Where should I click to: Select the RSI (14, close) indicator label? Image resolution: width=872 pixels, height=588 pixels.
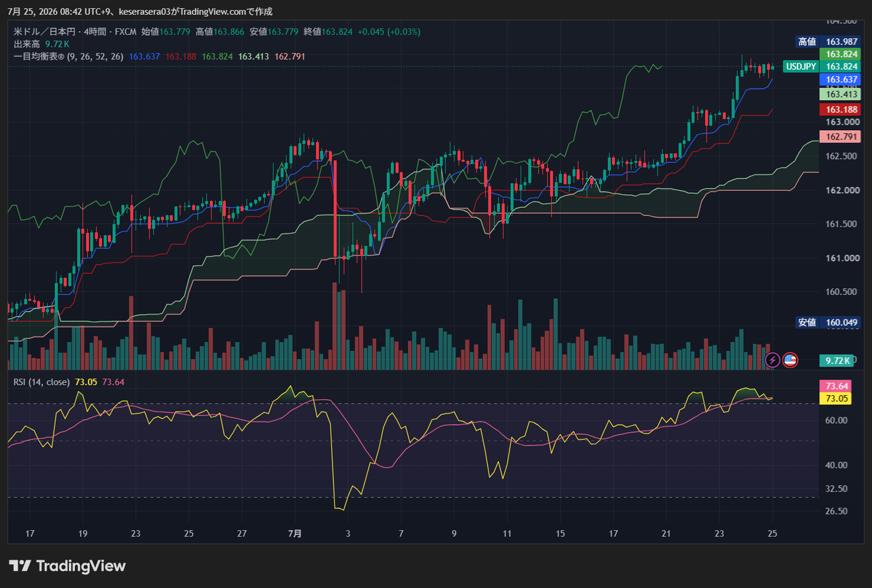tap(42, 382)
